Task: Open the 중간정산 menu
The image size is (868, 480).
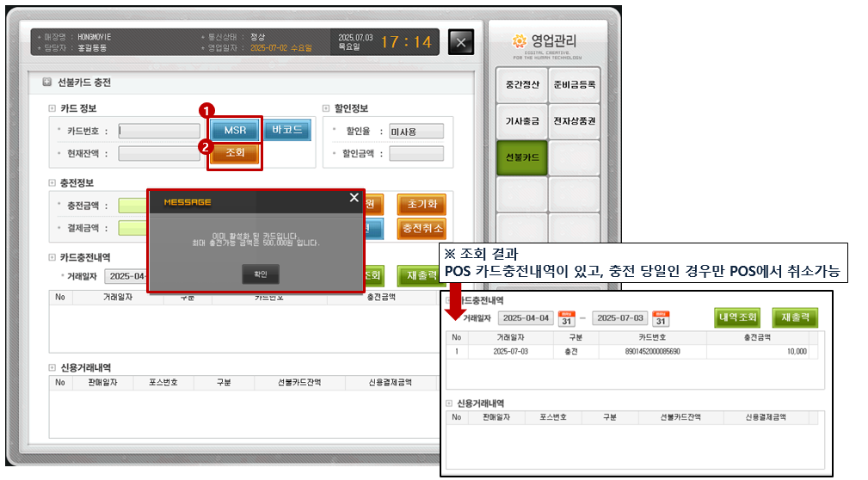Action: [521, 85]
